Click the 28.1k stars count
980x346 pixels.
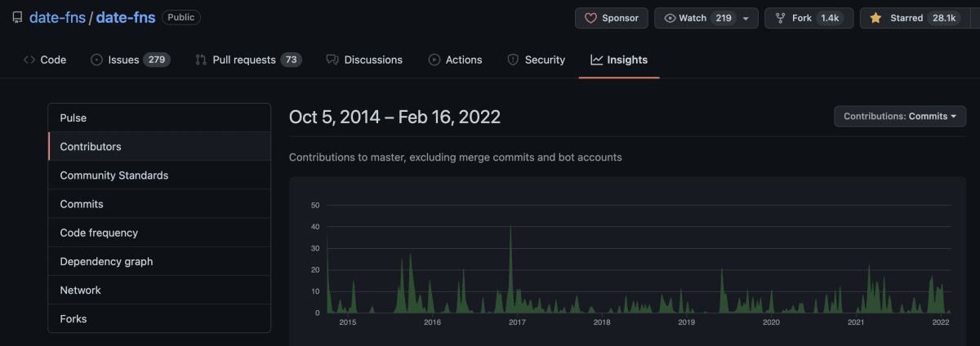tap(944, 18)
